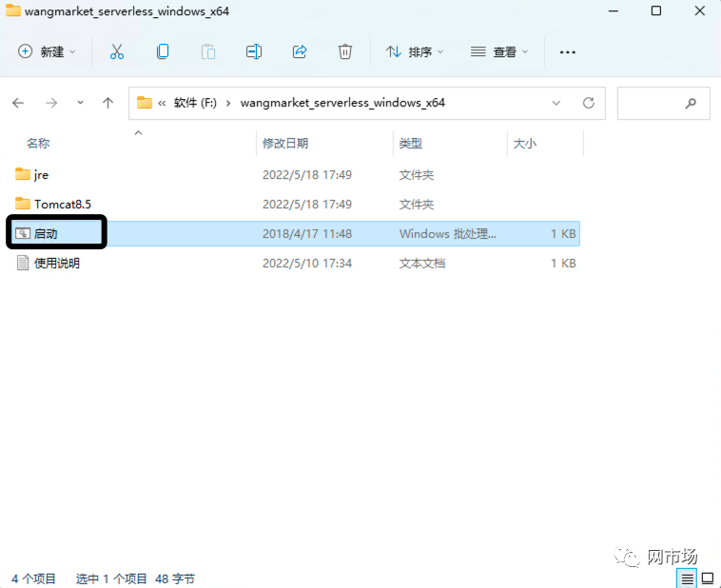The width and height of the screenshot is (721, 588).
Task: Click date 2018/4/17 11:48 cell
Action: click(x=307, y=234)
